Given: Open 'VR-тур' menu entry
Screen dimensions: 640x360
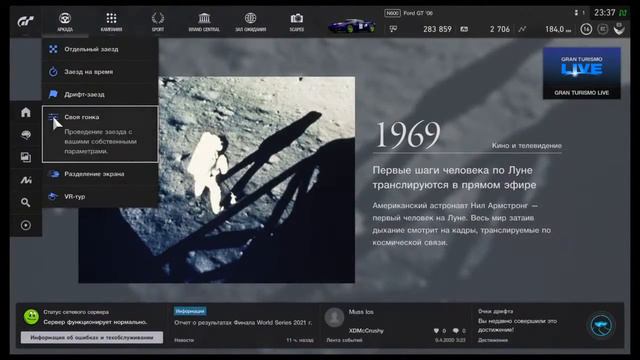Looking at the screenshot, I should 100,196.
